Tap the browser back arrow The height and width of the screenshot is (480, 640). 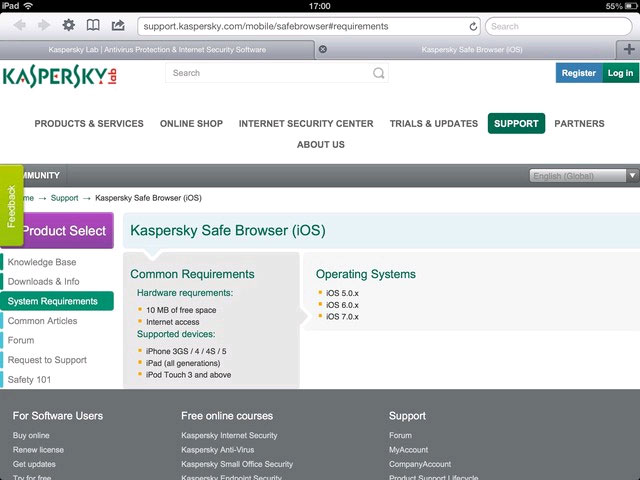click(x=18, y=26)
